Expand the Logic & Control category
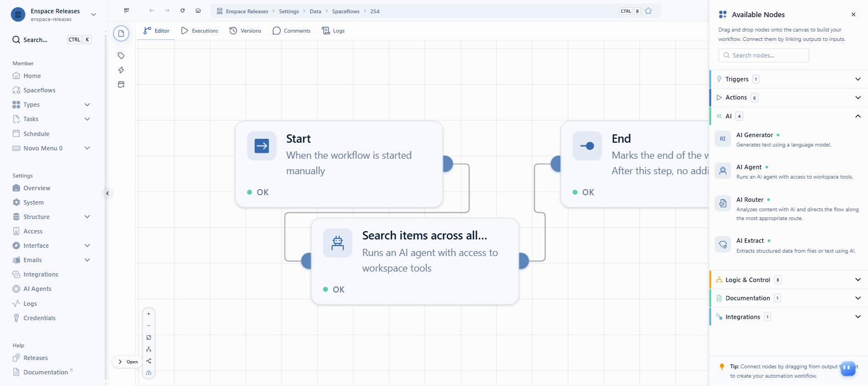 point(788,280)
